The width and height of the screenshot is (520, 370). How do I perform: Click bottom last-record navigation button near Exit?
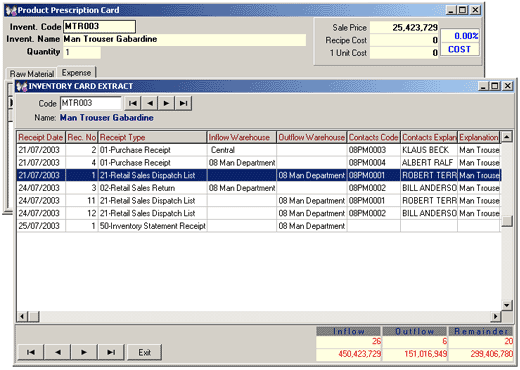click(x=111, y=352)
